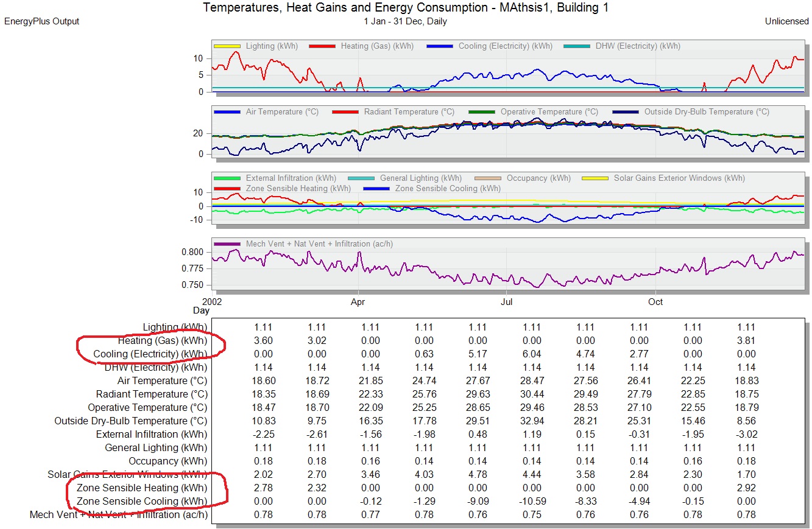Viewport: 812px width, 529px height.
Task: Select the 'Mech Vent + Nat Vent + Infiltration (ac/h)' row label
Action: [119, 515]
